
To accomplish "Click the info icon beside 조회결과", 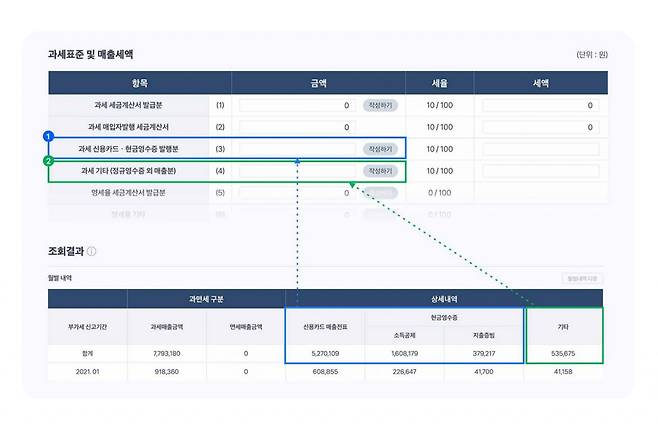I will [x=92, y=251].
